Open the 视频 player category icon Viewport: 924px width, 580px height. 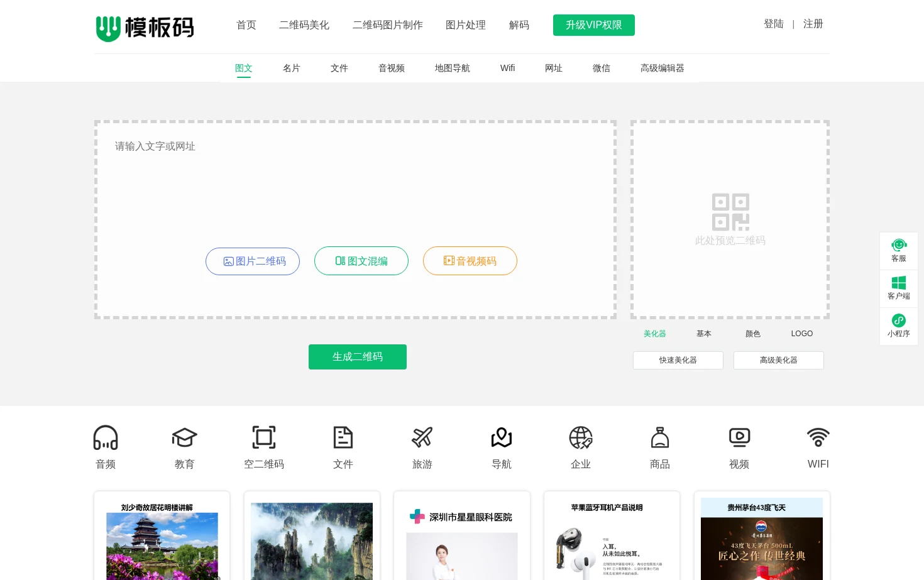coord(739,437)
